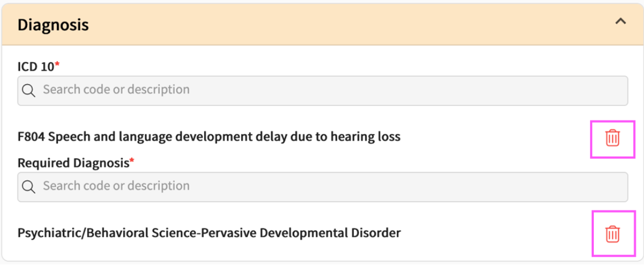Click the F804 code text
This screenshot has width=644, height=266.
[31, 137]
